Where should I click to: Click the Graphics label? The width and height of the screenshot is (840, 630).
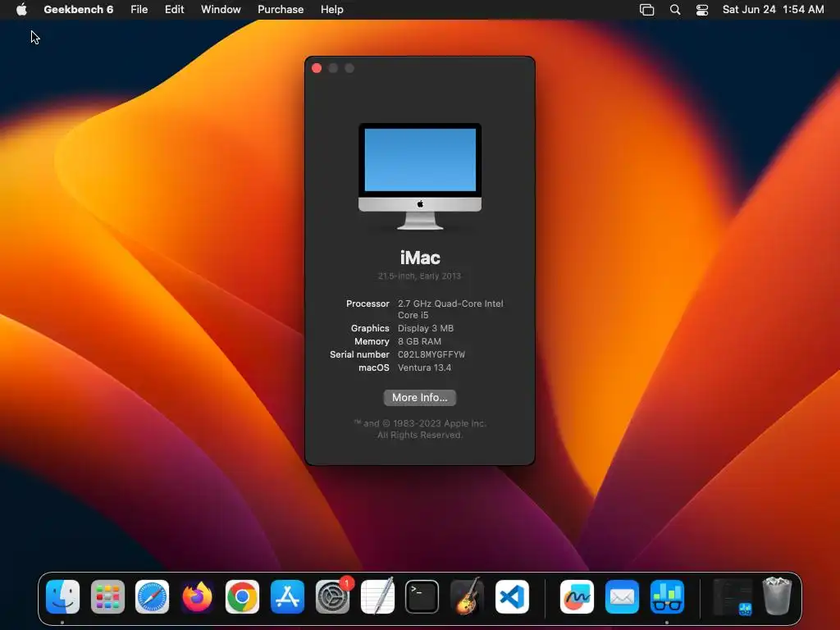click(x=370, y=328)
